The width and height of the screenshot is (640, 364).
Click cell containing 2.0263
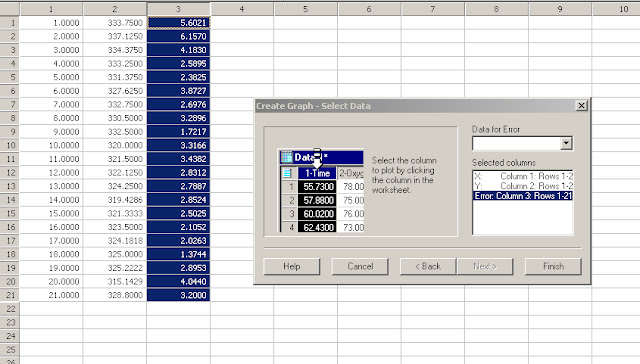[178, 241]
